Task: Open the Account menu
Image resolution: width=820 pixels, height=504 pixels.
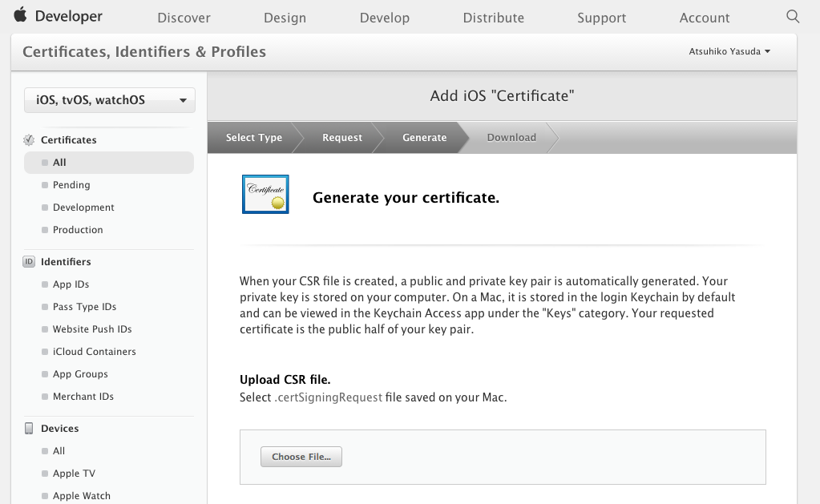Action: pyautogui.click(x=705, y=18)
